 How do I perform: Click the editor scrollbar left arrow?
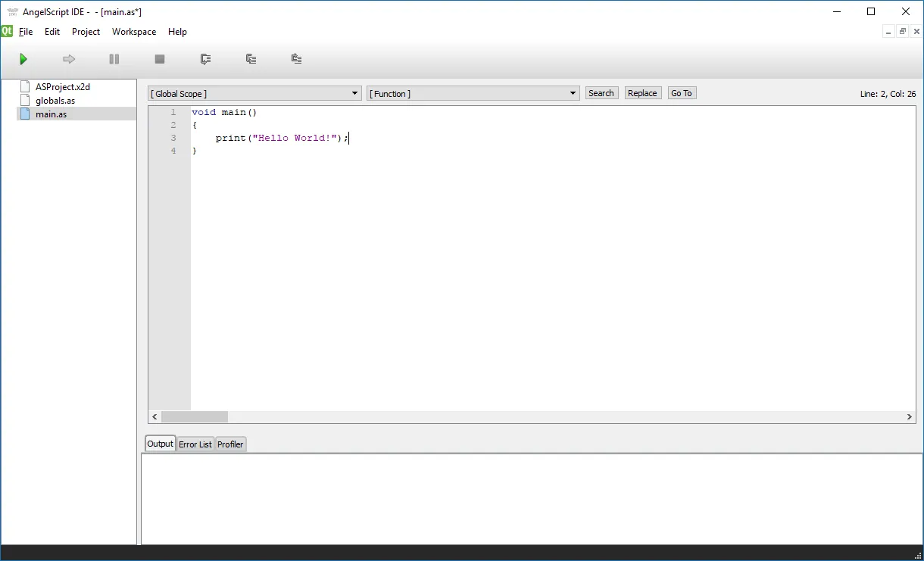point(155,417)
